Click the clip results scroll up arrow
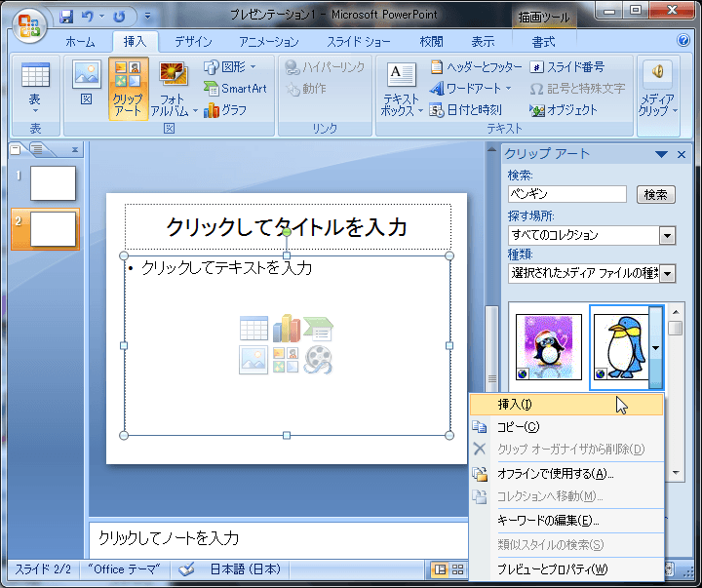702x588 pixels. (x=676, y=312)
